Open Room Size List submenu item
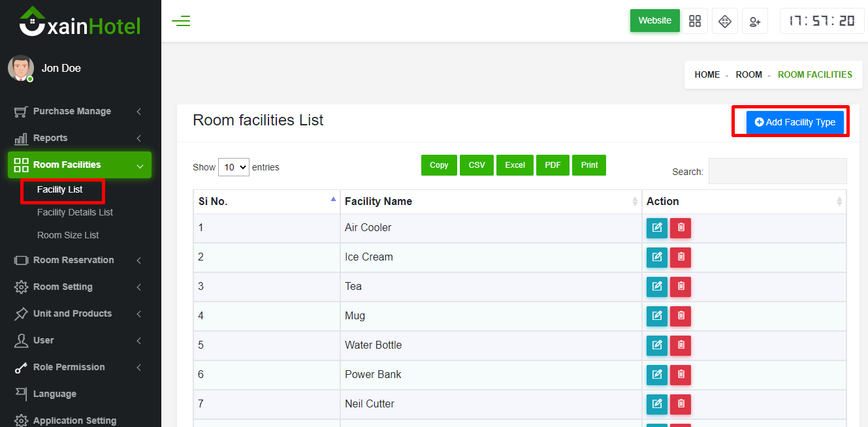The height and width of the screenshot is (427, 868). pyautogui.click(x=68, y=236)
